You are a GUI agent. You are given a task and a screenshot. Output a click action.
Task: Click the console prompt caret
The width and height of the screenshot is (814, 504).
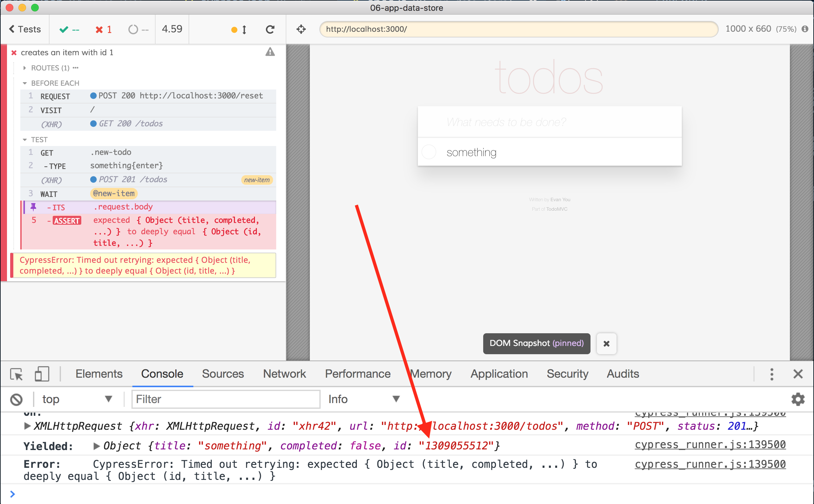click(13, 494)
